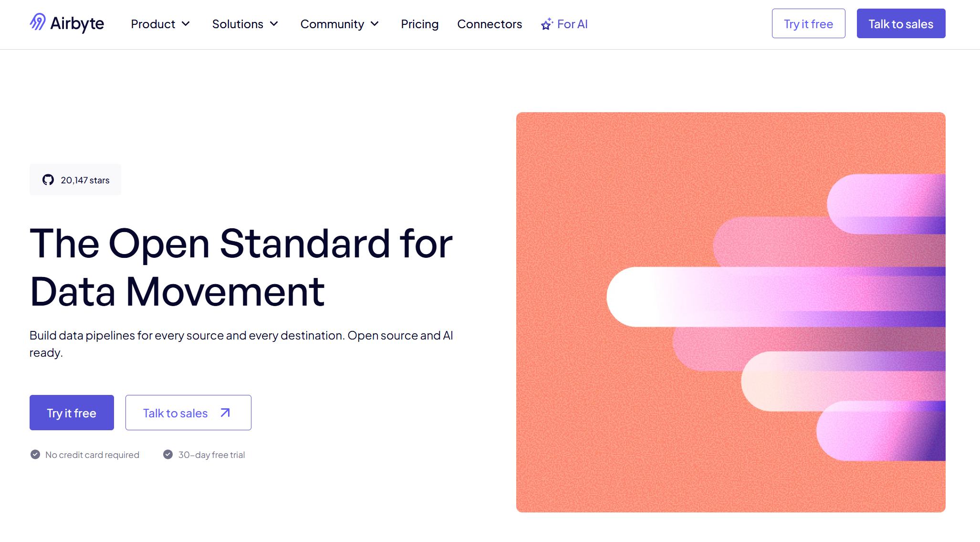Viewport: 980px width, 542px height.
Task: Click the GitHub octocat icon
Action: 48,180
